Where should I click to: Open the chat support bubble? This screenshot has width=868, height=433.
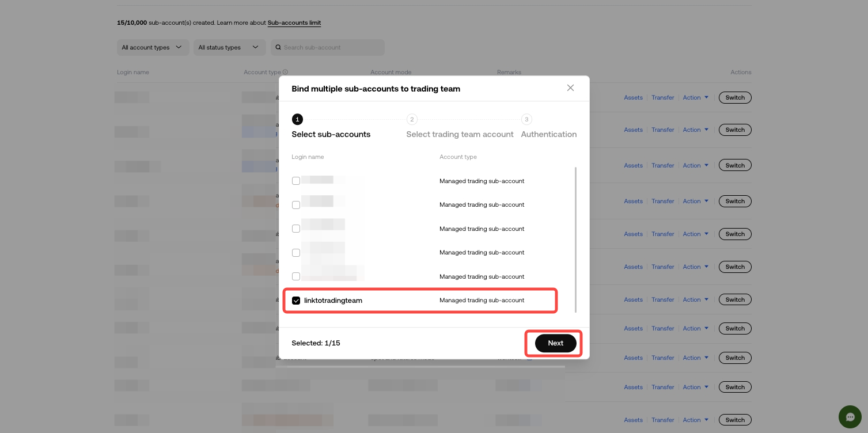tap(850, 416)
